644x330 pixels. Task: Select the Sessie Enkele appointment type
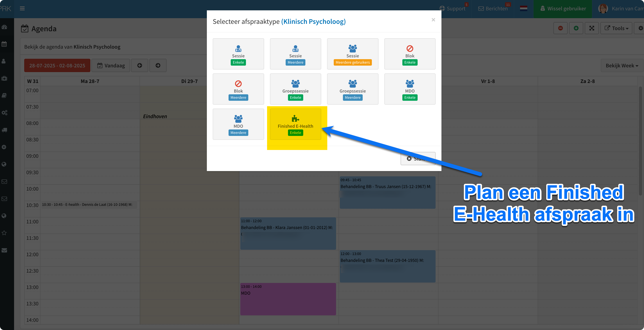[x=238, y=54]
